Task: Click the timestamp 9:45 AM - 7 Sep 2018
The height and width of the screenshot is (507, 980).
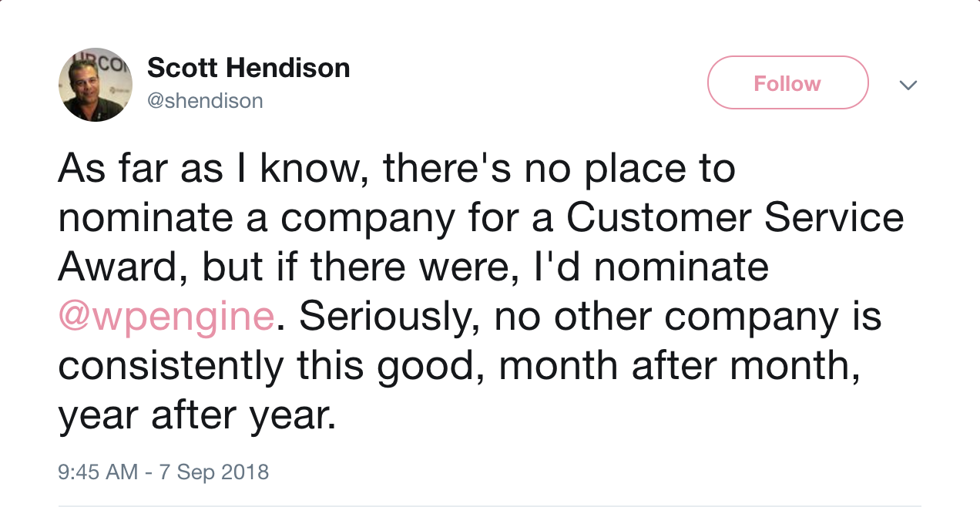Action: (x=163, y=472)
